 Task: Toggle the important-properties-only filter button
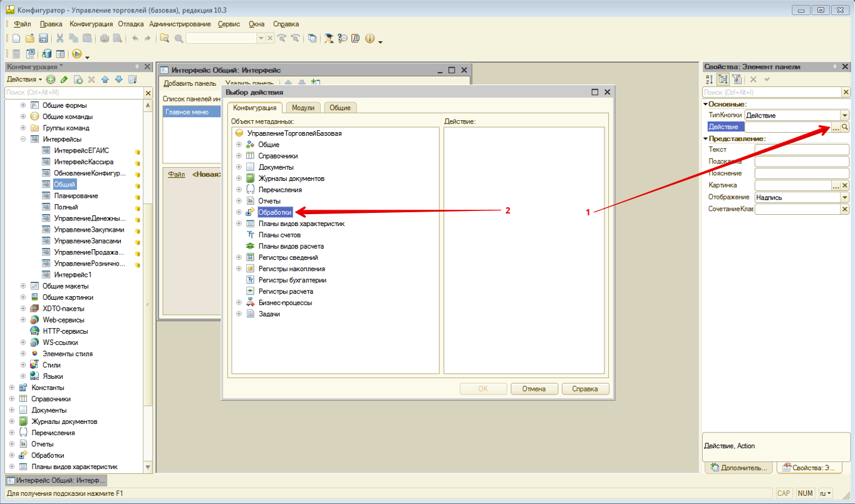pos(737,80)
